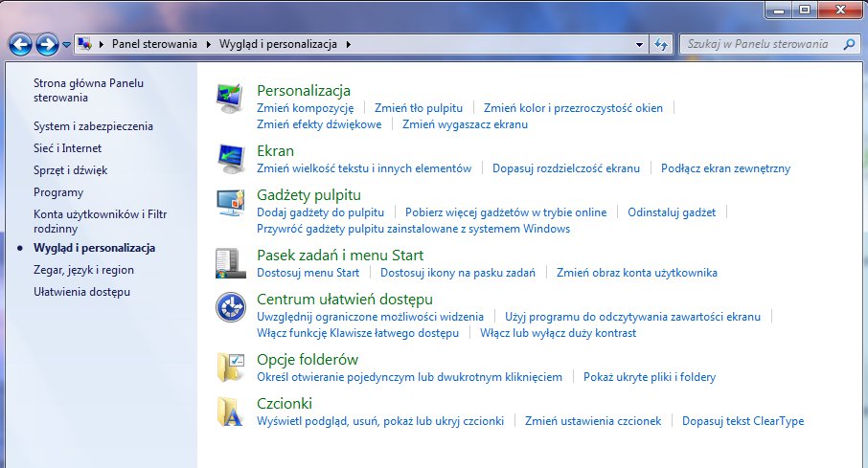Open the recent pages dropdown arrow
This screenshot has height=468, width=868.
66,45
